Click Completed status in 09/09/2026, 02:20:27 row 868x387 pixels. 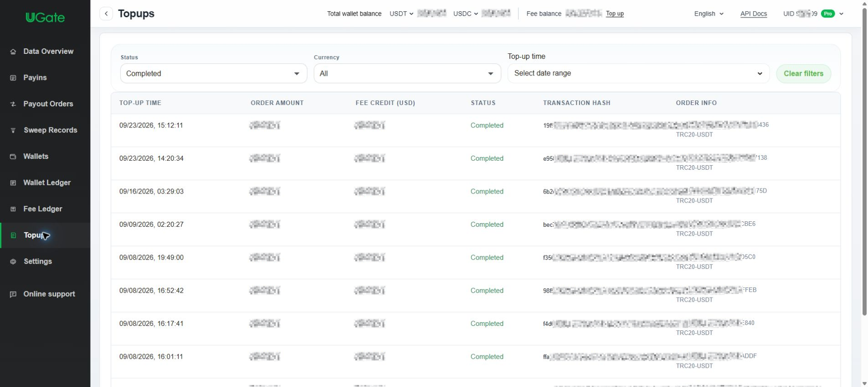tap(487, 225)
